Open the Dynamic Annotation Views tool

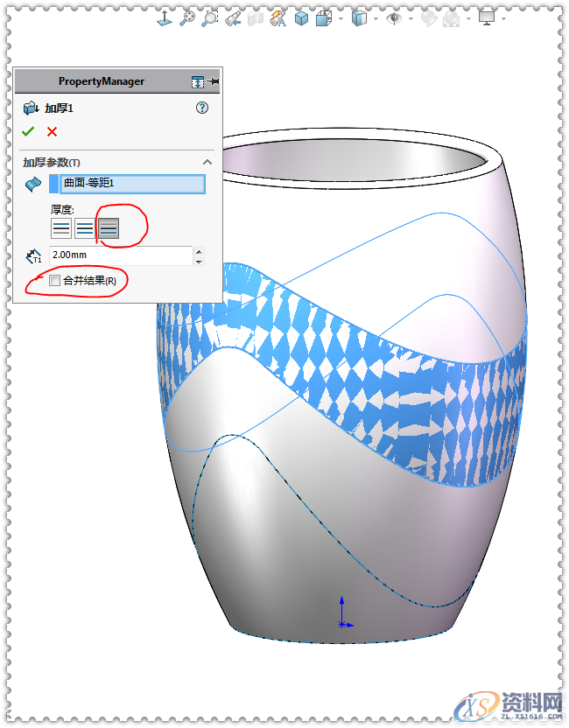277,18
